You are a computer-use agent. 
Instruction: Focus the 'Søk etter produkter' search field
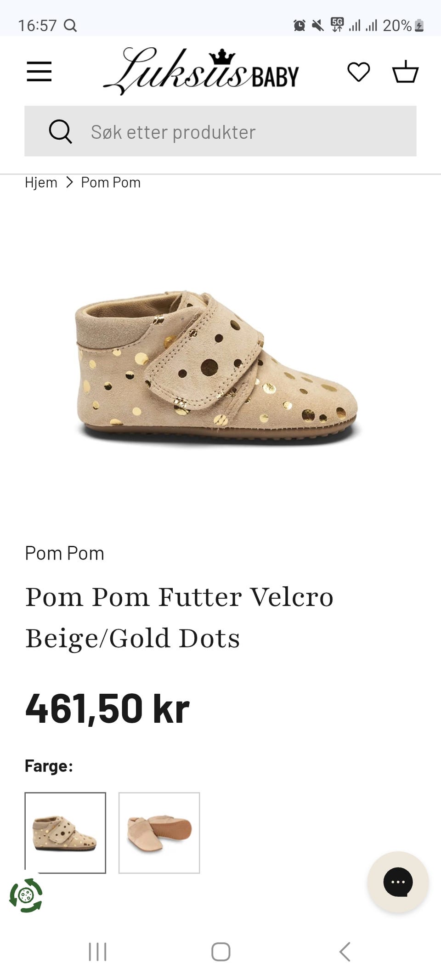[x=220, y=131]
